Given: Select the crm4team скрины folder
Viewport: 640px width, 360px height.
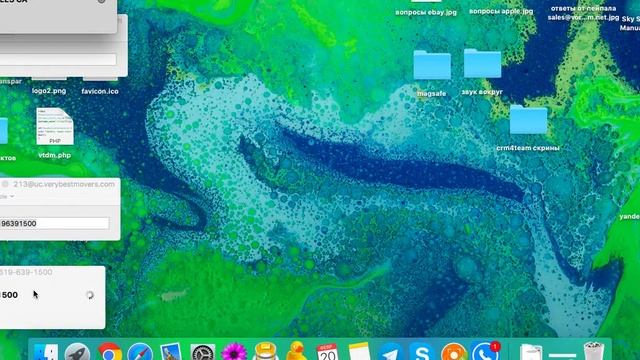Looking at the screenshot, I should tap(528, 119).
